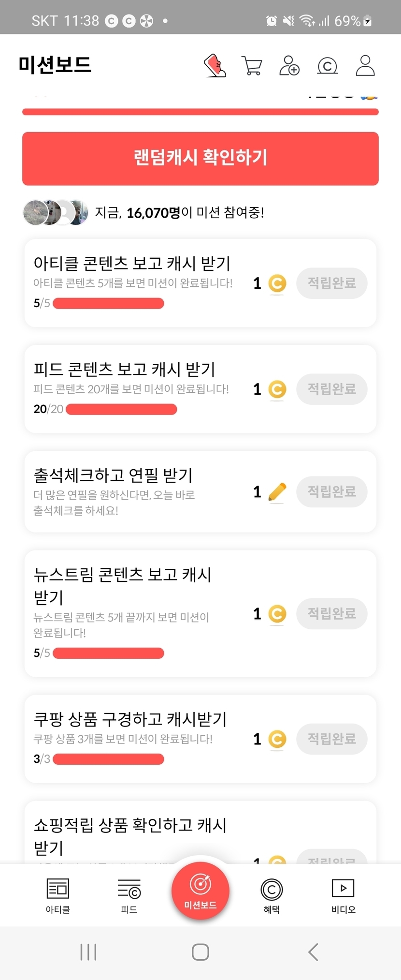This screenshot has height=980, width=401.
Task: Open the user profile icon
Action: tap(365, 65)
